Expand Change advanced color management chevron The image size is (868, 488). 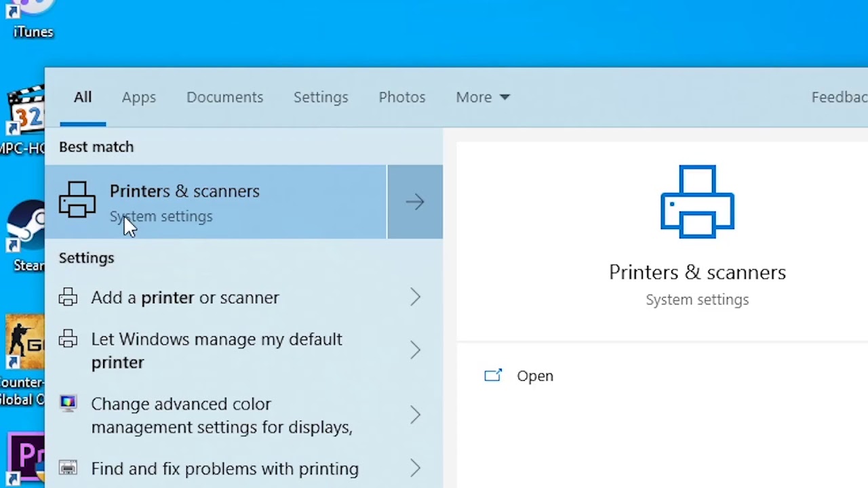tap(415, 415)
